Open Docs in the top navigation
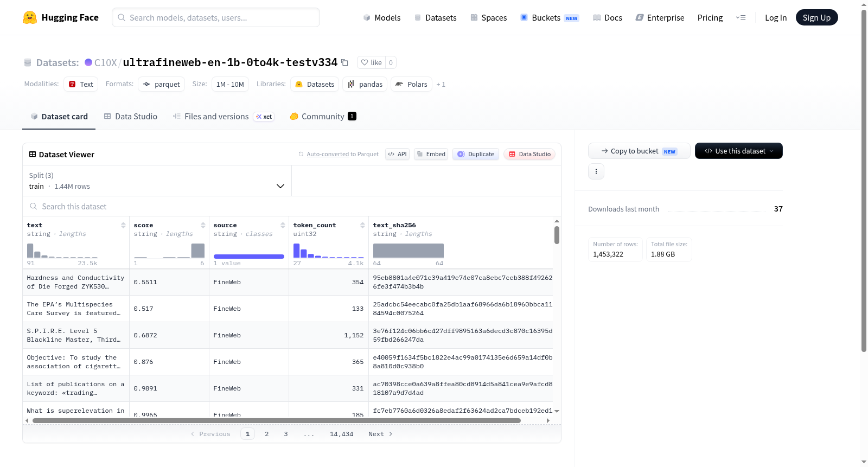Screen dimensions: 868x467 tap(608, 17)
